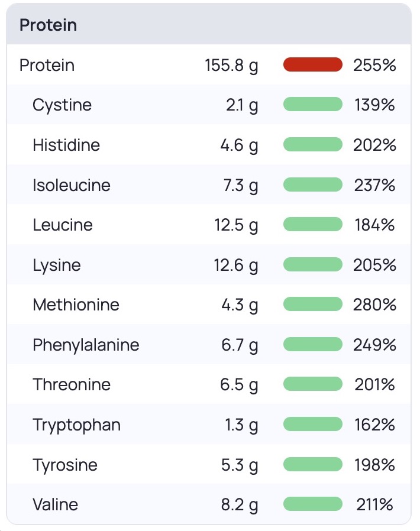Click the Phenylalanine 6.7 g amount
This screenshot has height=531, width=420.
coord(240,345)
